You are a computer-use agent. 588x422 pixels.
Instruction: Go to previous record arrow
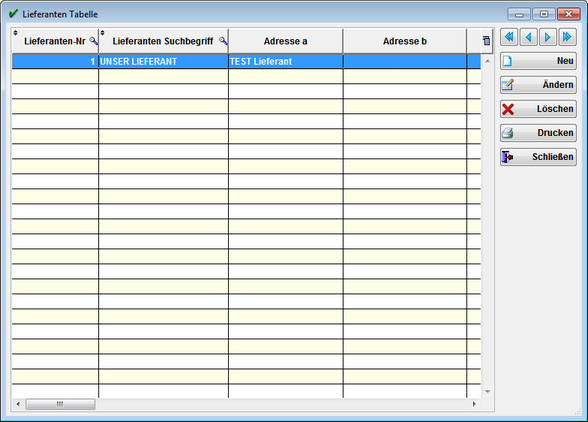529,37
